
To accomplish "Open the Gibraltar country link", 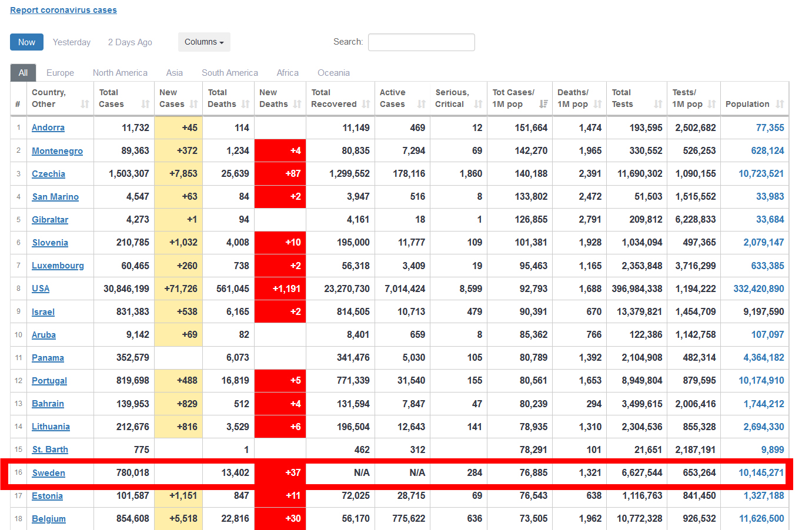I will click(50, 220).
